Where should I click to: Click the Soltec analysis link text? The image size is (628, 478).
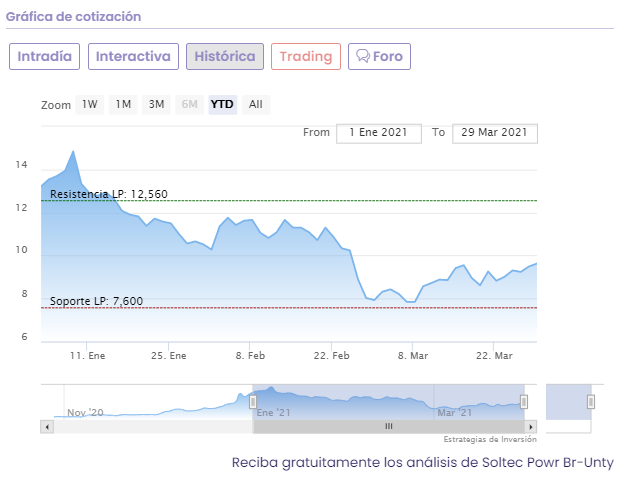[x=422, y=463]
